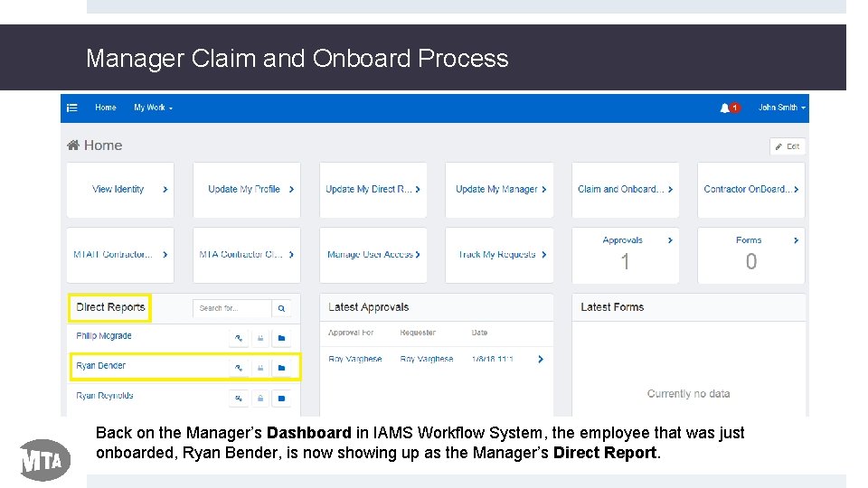868x488 pixels.
Task: Select Ryan Reynolds direct report link
Action: click(x=105, y=396)
